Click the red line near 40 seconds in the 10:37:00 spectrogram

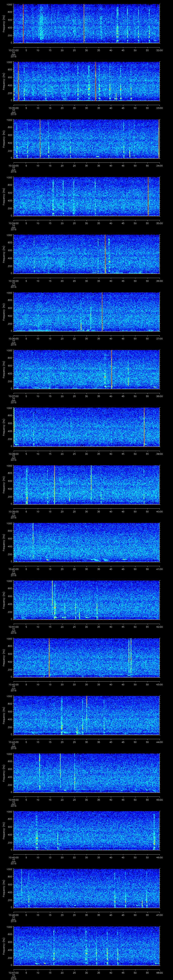[111, 369]
